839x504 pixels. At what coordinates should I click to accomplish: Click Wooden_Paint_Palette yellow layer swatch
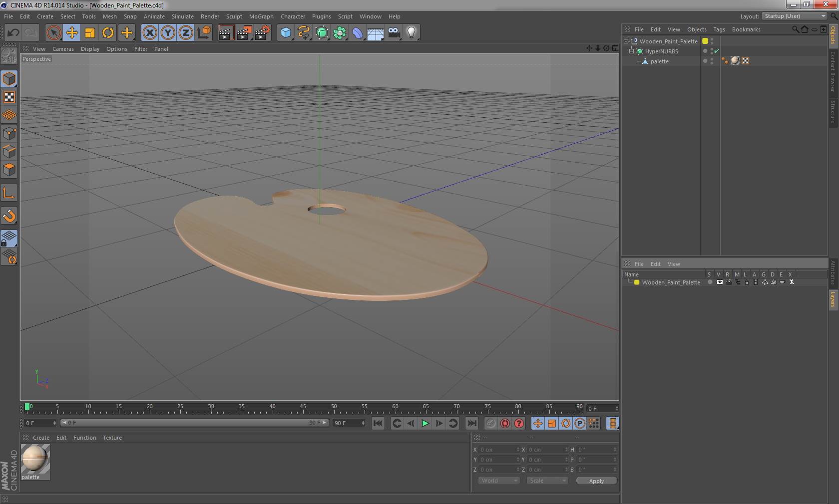(x=705, y=41)
